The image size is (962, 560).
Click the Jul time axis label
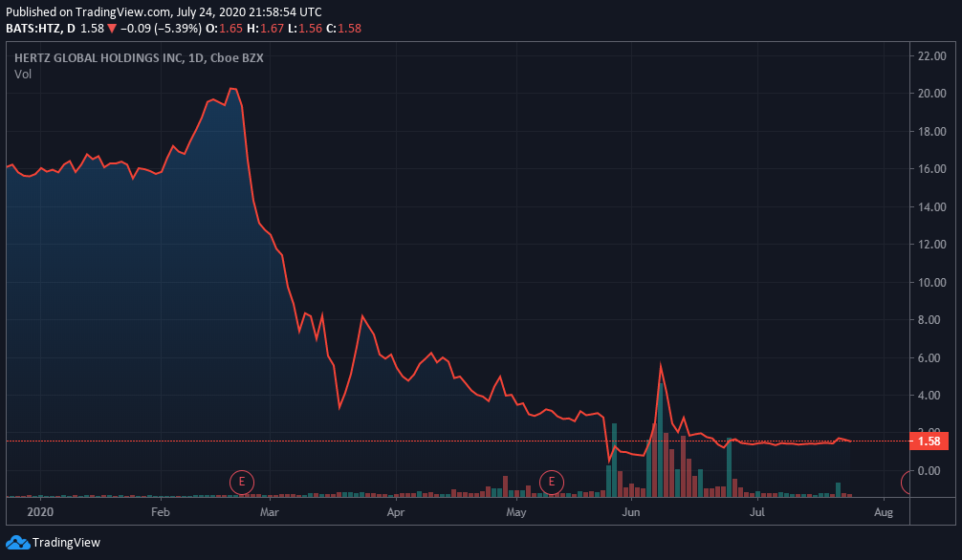click(757, 511)
